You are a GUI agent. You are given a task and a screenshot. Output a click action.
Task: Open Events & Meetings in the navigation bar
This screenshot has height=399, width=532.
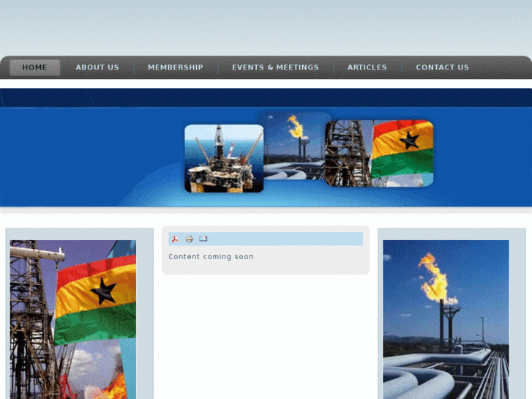275,67
